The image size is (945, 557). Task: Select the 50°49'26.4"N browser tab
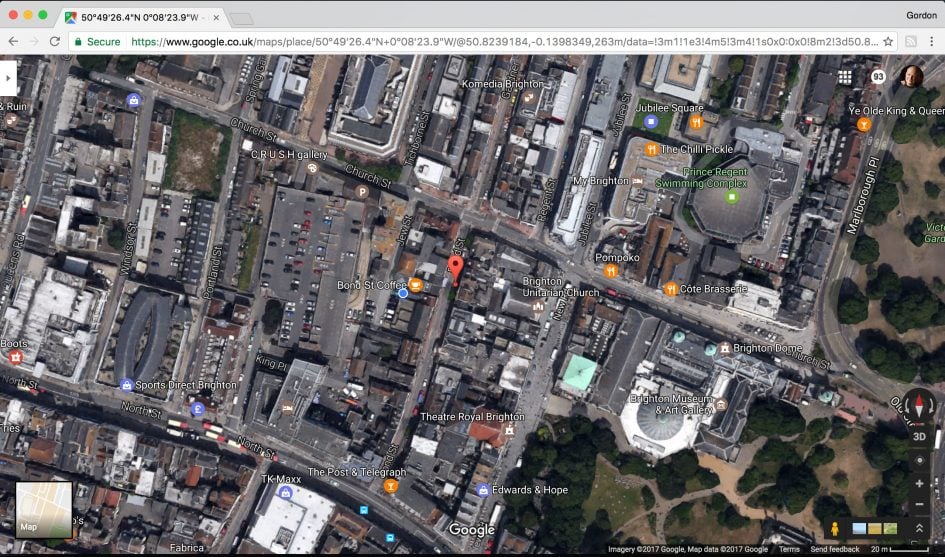pyautogui.click(x=142, y=17)
